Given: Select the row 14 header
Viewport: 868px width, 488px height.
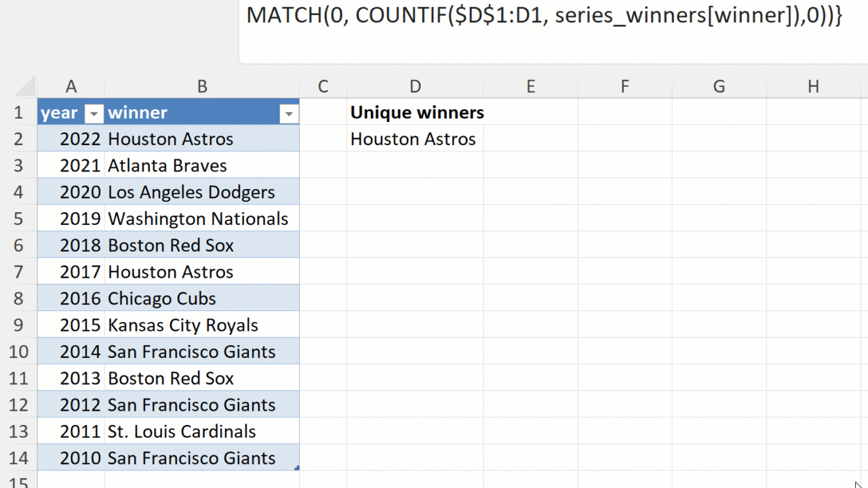Looking at the screenshot, I should tap(18, 458).
